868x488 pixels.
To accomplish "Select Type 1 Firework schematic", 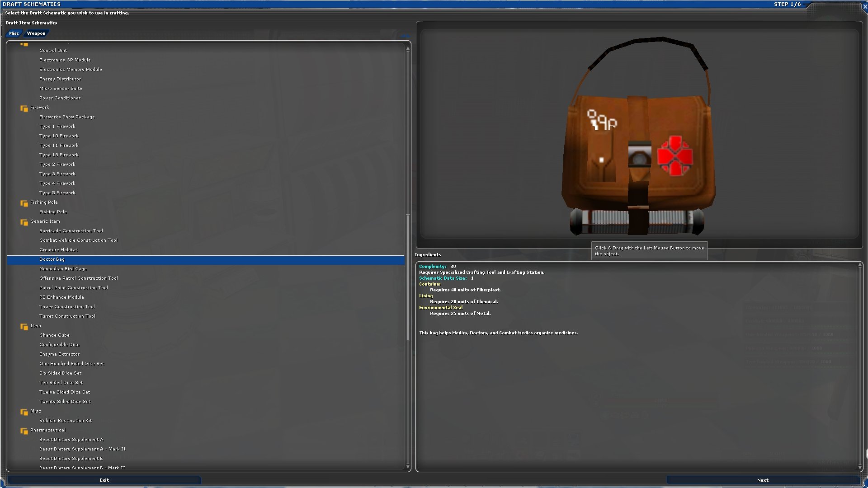I will [x=57, y=127].
